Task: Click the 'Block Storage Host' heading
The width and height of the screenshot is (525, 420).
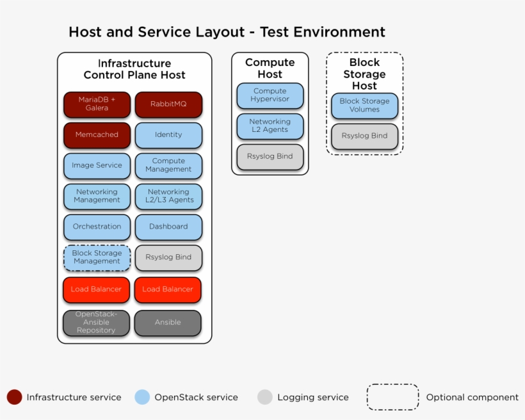Action: point(365,74)
